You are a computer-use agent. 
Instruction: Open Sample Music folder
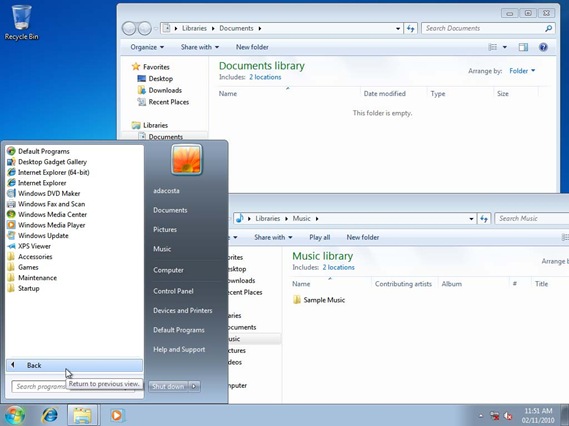tap(319, 300)
